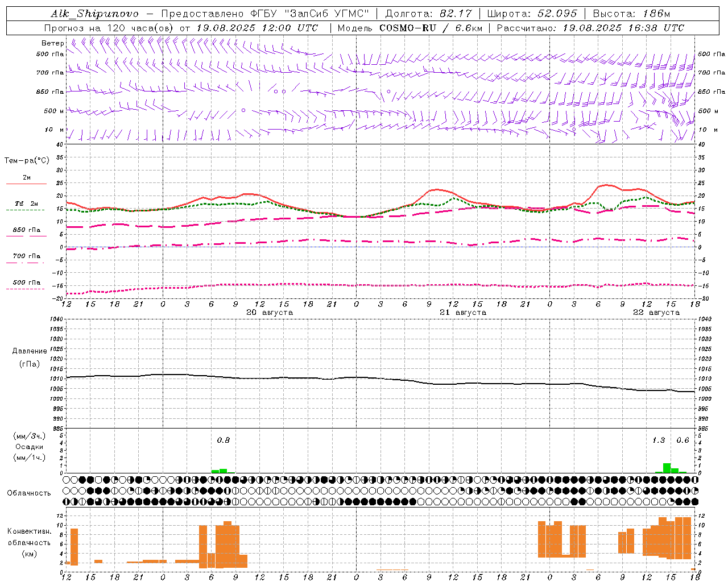Click the '0.8' precipitation amount value
The height and width of the screenshot is (582, 728).
coord(224,440)
